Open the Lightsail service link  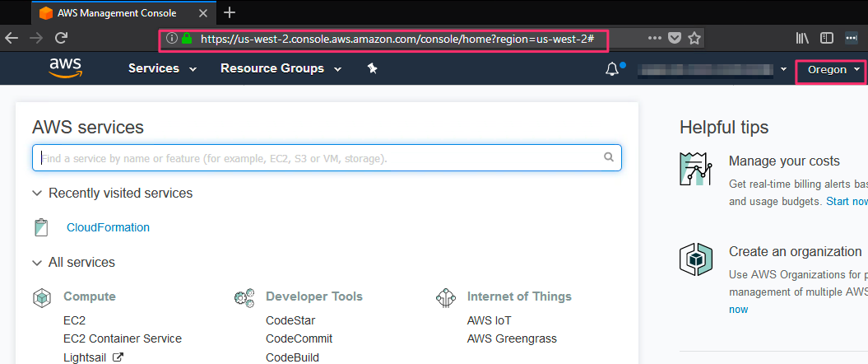click(x=86, y=357)
